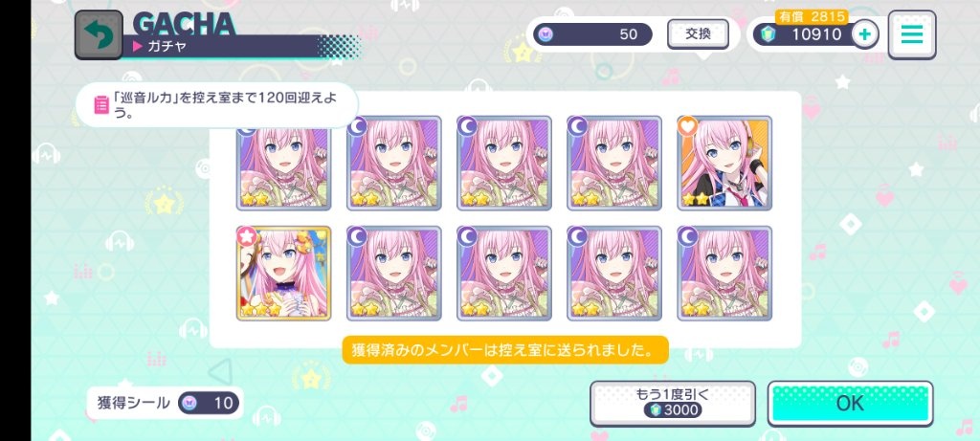
Task: Open the hamburger menu icon
Action: tap(912, 34)
